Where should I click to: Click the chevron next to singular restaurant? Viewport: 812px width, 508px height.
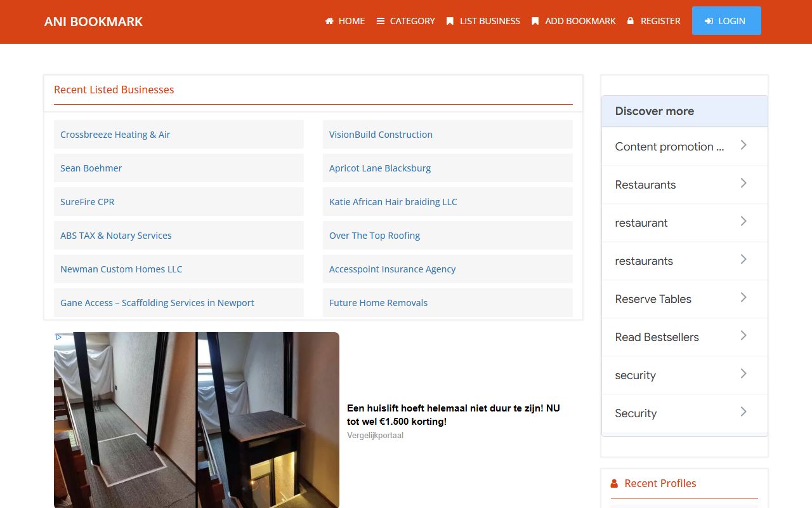(x=743, y=222)
